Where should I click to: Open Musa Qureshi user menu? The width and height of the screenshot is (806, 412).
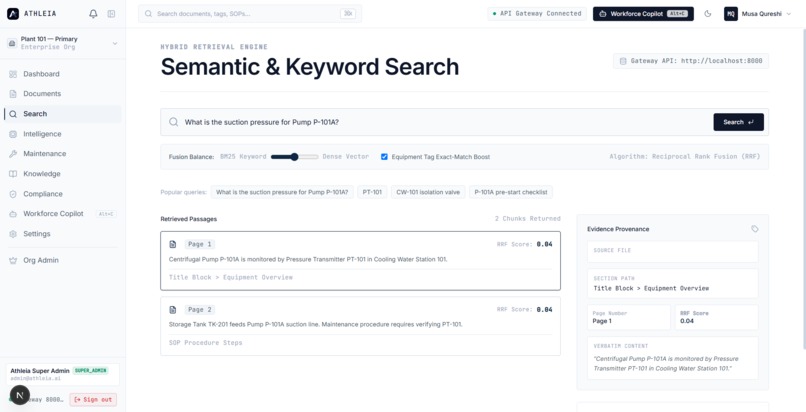coord(758,14)
